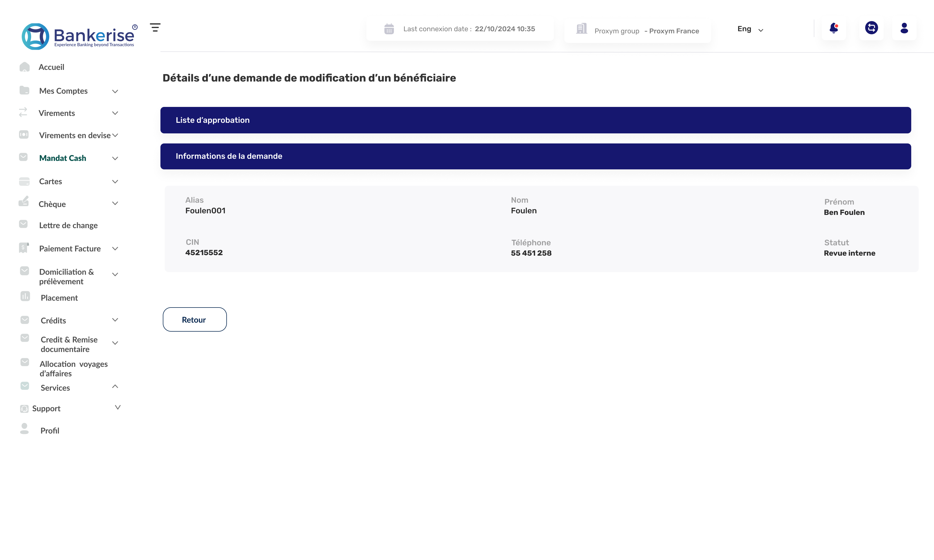Click the Cartes card icon

pyautogui.click(x=24, y=182)
